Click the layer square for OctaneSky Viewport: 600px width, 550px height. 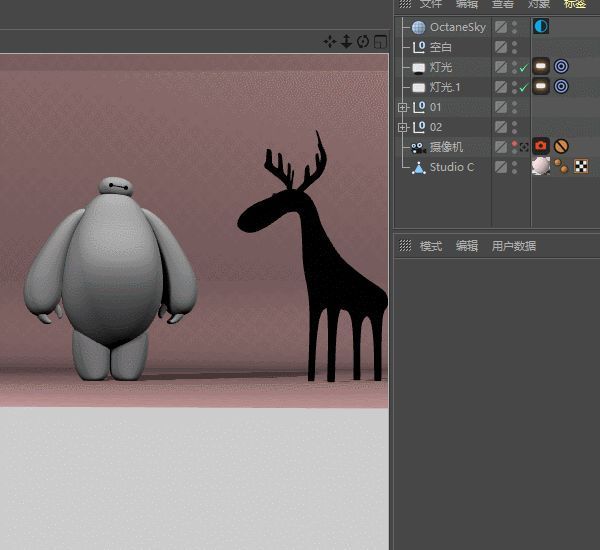501,27
